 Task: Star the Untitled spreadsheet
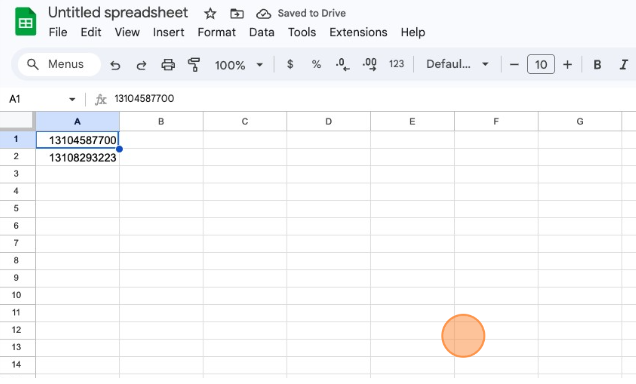pos(210,14)
